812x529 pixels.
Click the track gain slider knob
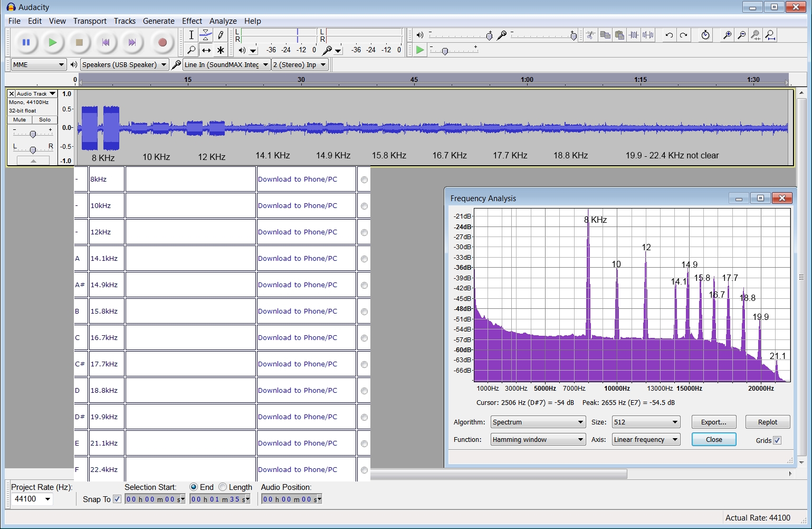[x=33, y=134]
